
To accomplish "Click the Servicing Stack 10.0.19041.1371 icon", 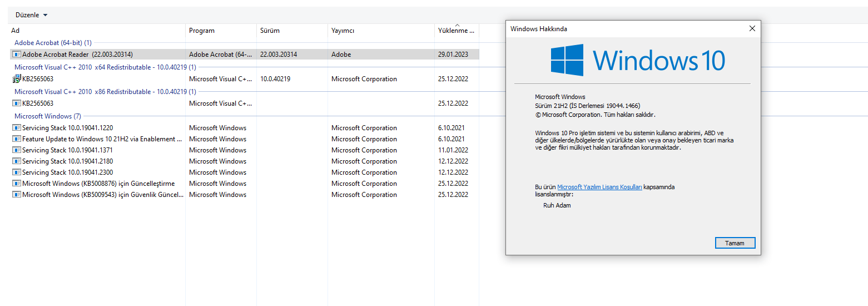I will [17, 150].
